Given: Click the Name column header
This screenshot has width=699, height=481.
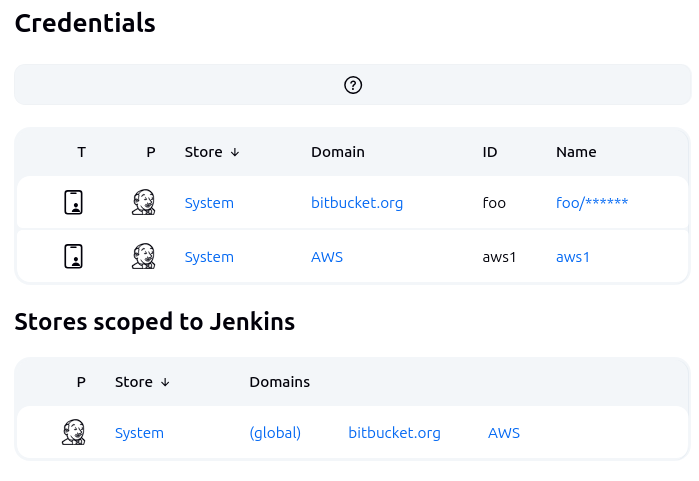Looking at the screenshot, I should (x=576, y=152).
